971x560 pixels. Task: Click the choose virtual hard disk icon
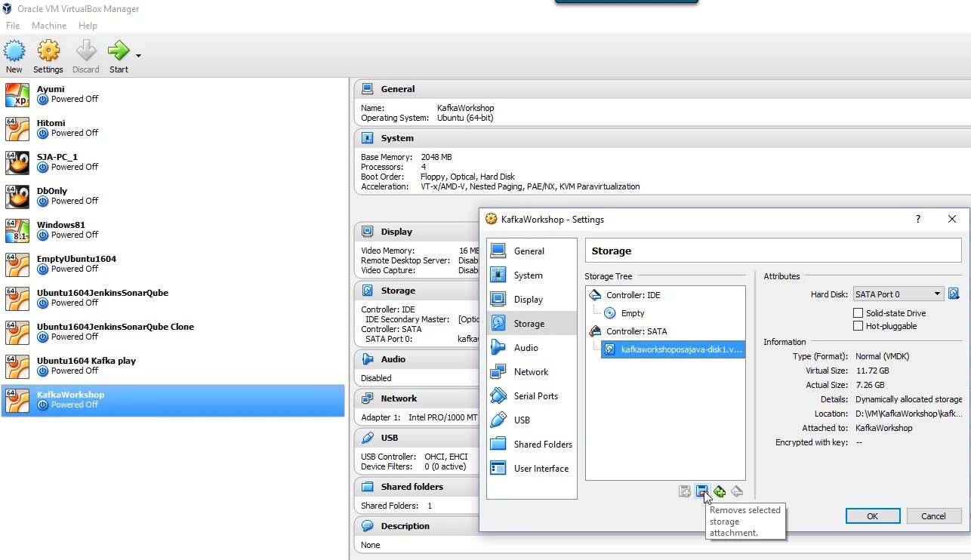click(954, 294)
